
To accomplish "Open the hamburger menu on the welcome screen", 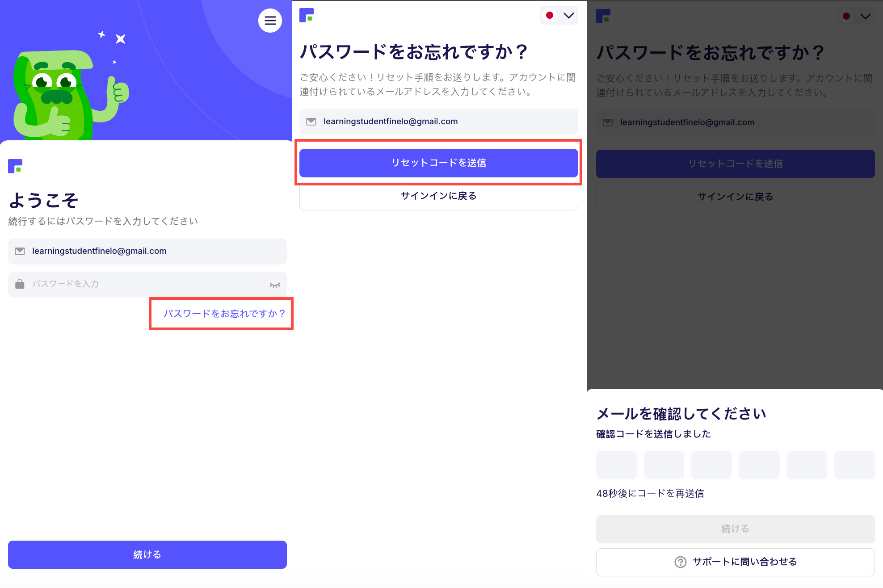I will (x=270, y=21).
